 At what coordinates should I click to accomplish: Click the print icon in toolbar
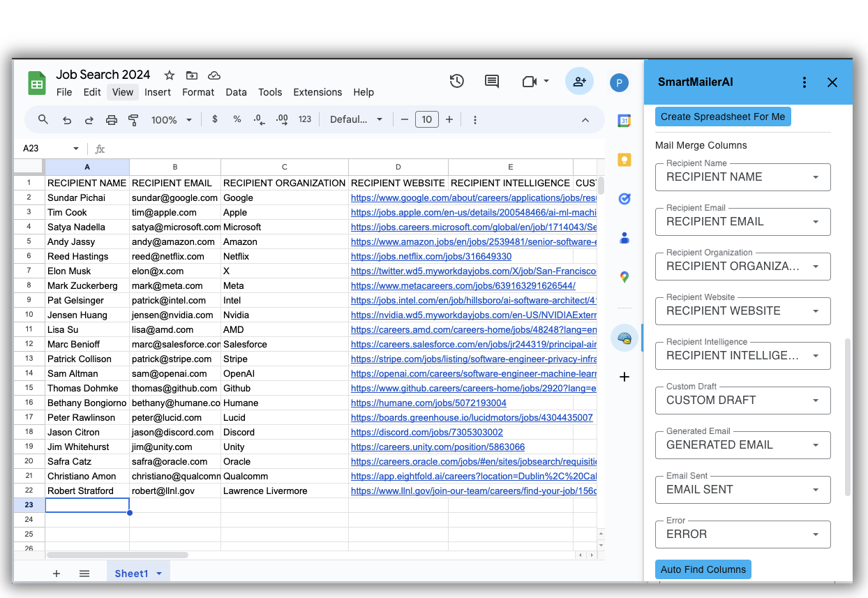point(112,120)
